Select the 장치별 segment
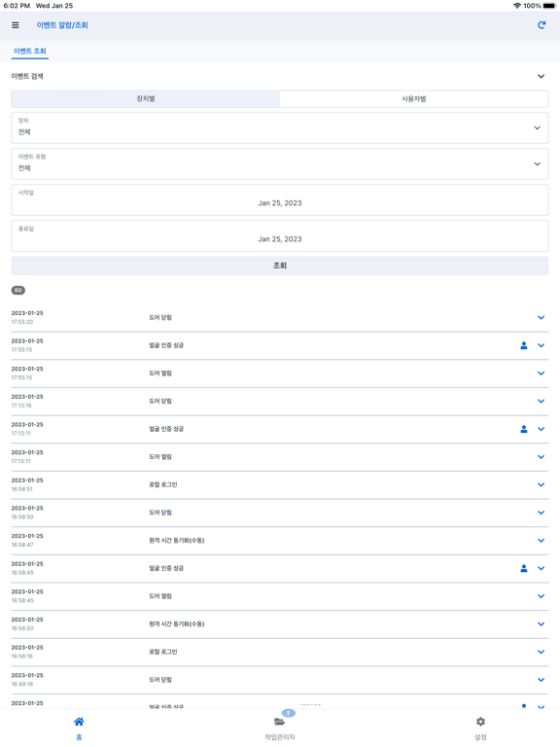560x747 pixels. pos(146,98)
